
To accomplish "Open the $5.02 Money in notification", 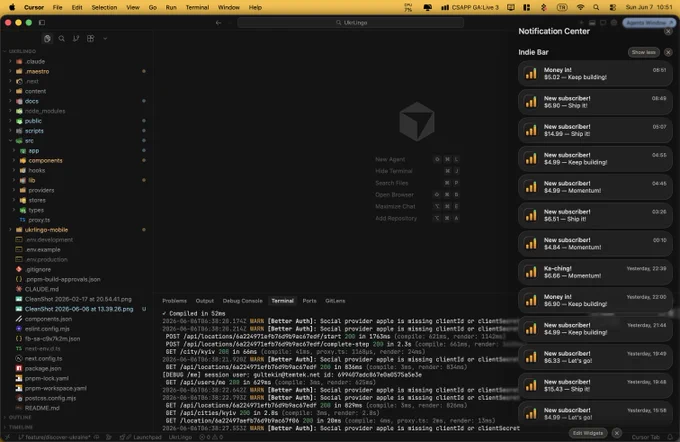I will pyautogui.click(x=595, y=73).
